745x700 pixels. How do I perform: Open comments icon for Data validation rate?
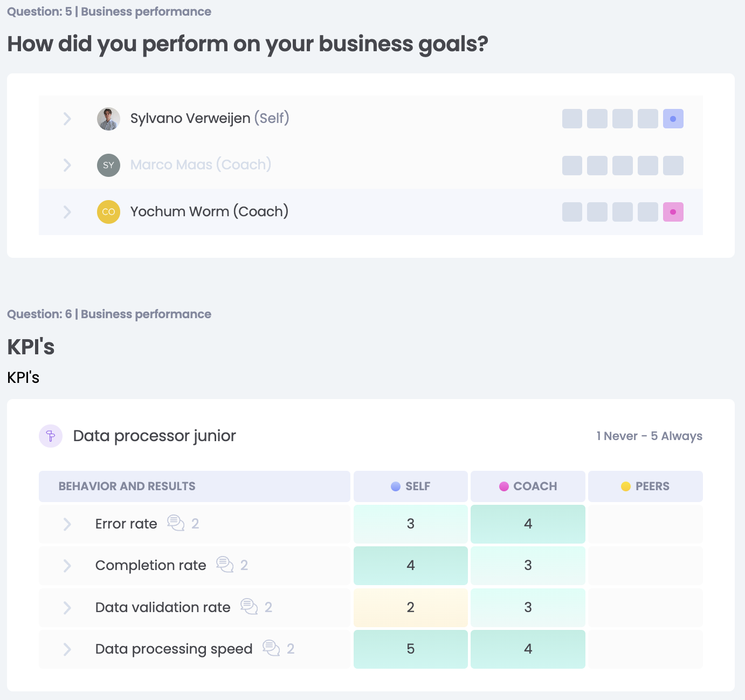(x=249, y=607)
